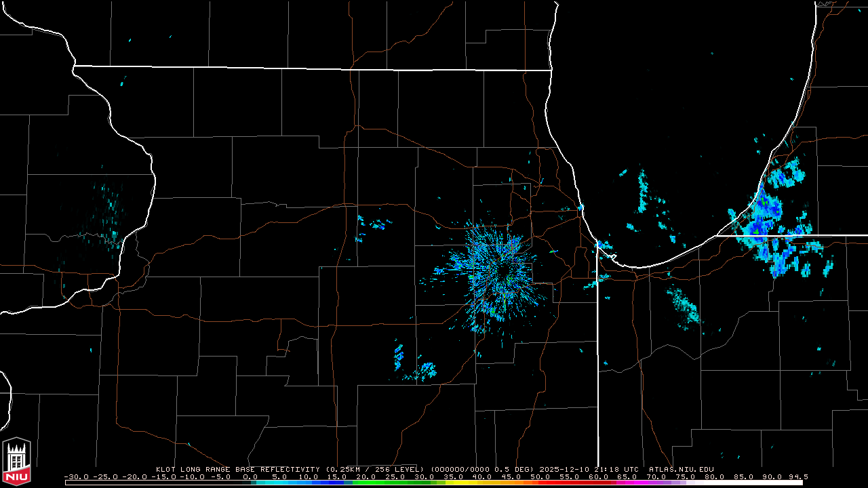
Task: Click the white 85.0 color bar segment
Action: tap(743, 483)
